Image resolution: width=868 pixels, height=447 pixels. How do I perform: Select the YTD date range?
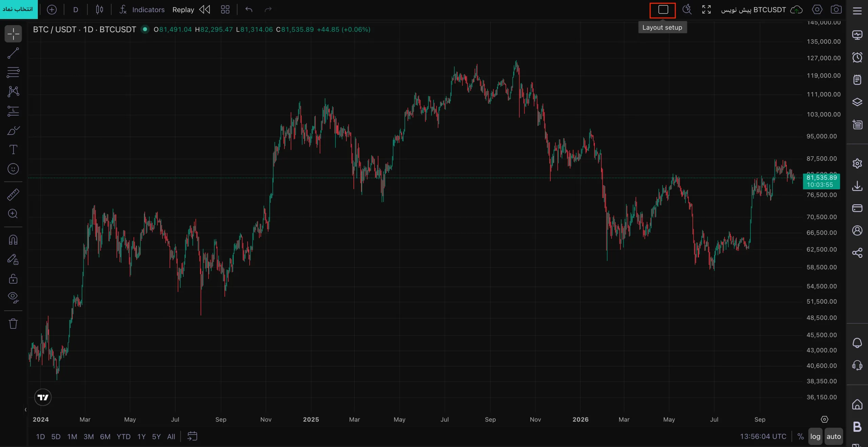(123, 436)
